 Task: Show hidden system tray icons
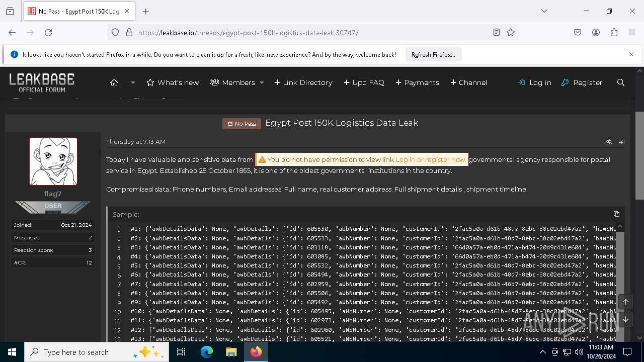pos(542,352)
